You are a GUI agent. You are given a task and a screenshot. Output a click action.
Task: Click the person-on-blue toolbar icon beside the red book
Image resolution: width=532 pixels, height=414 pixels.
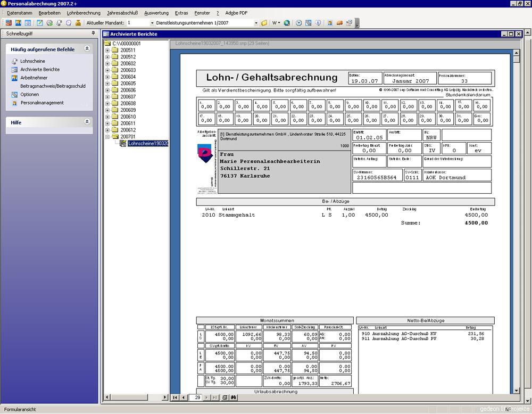18,23
